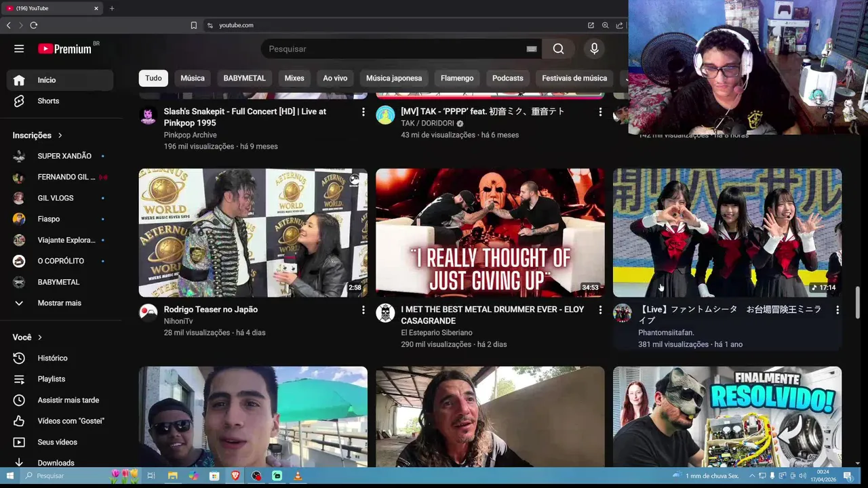Open the Pinkpop Archive channel avatar
This screenshot has height=488, width=868.
(x=148, y=115)
